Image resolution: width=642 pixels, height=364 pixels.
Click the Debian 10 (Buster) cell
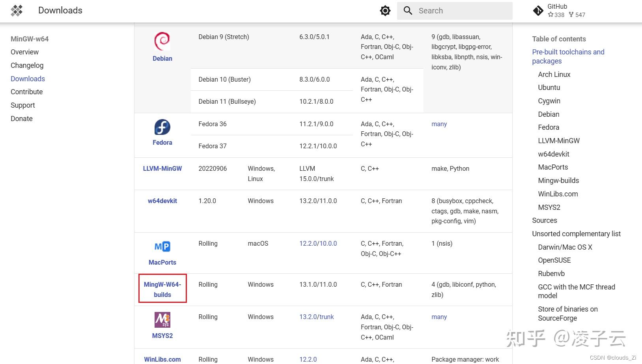224,79
